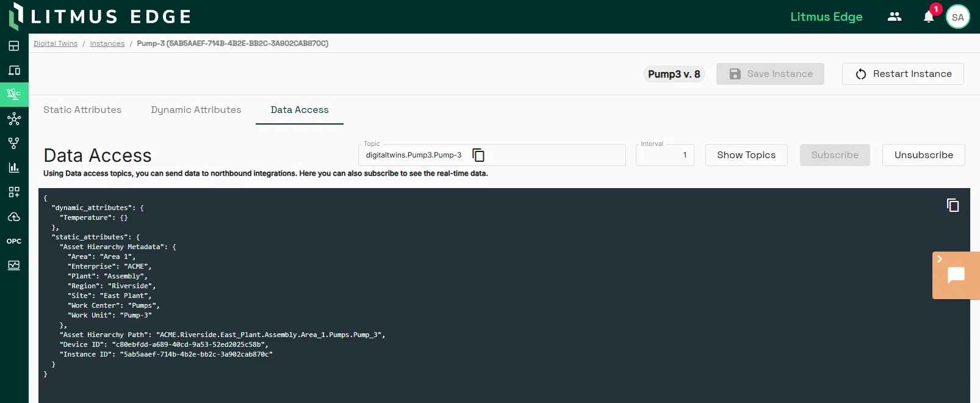Image resolution: width=980 pixels, height=403 pixels.
Task: Click the Subscribe button
Action: point(835,155)
